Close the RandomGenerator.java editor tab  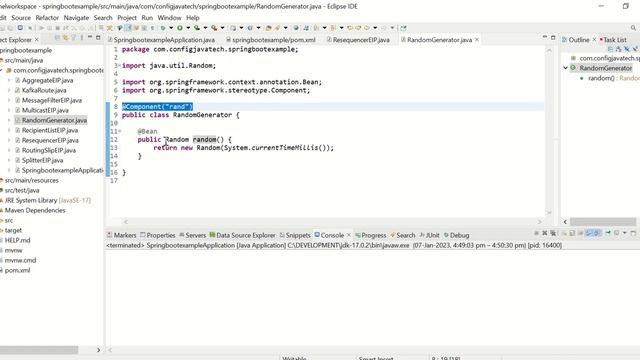coord(477,40)
